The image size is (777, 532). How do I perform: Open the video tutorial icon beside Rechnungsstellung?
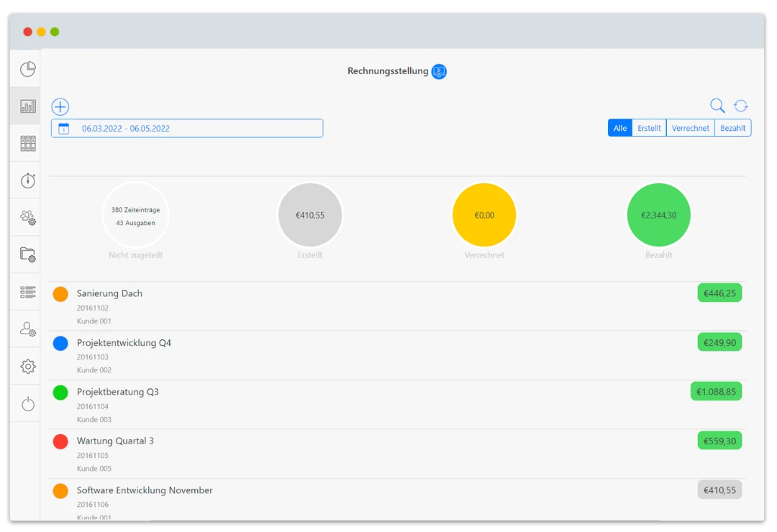point(439,71)
